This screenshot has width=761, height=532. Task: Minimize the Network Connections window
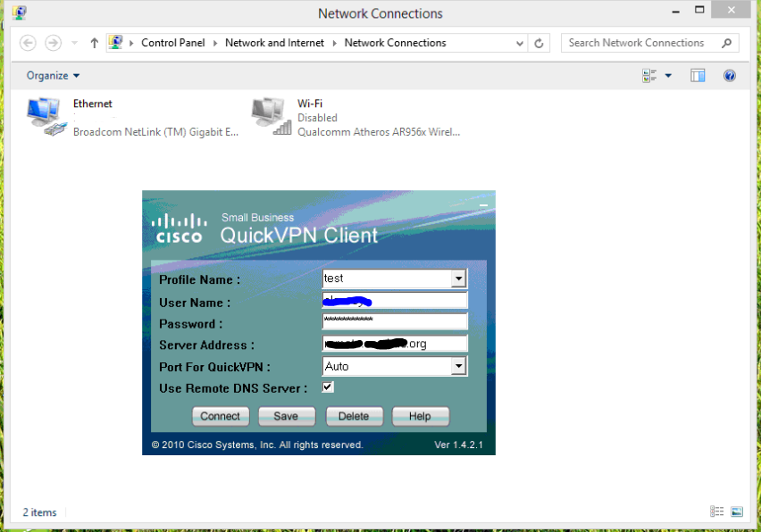(675, 11)
